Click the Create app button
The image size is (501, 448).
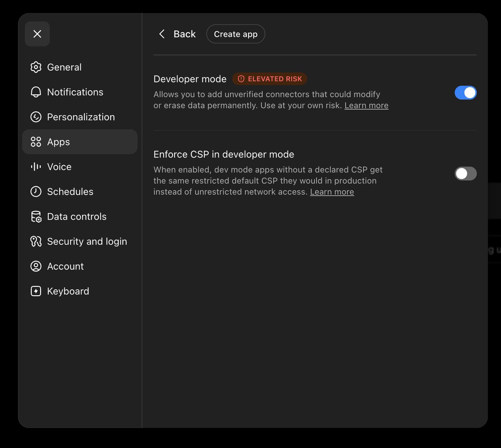[x=236, y=34]
